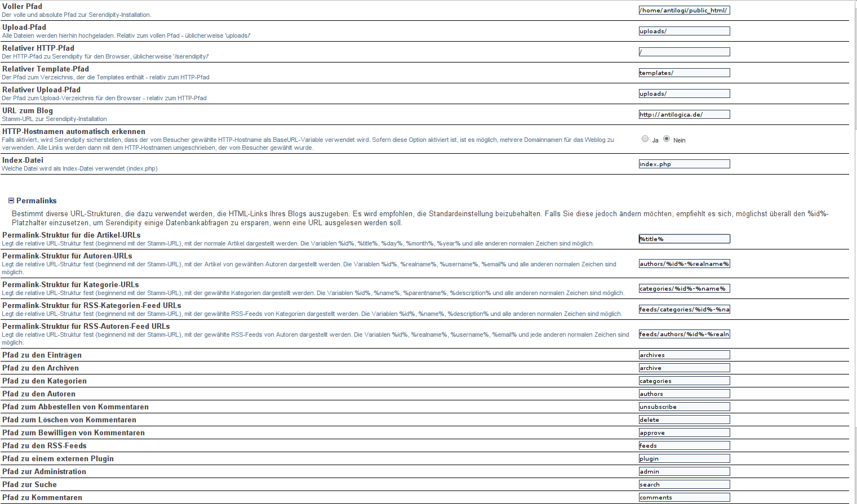This screenshot has height=504, width=857.
Task: Collapse the Permalinks section icon
Action: point(11,200)
